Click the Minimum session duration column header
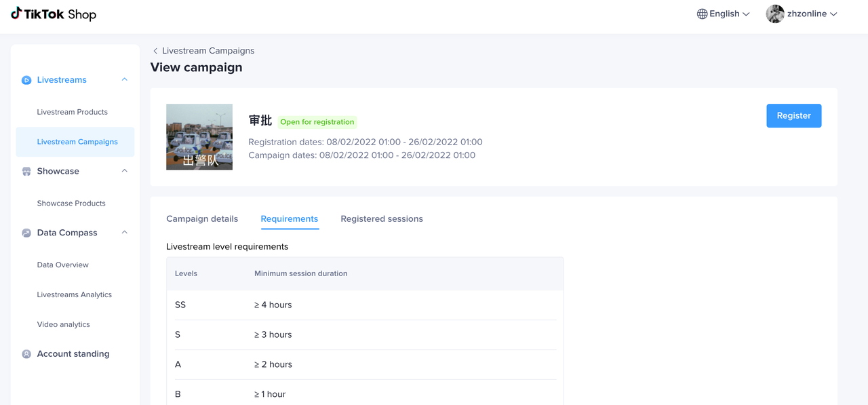 [301, 274]
